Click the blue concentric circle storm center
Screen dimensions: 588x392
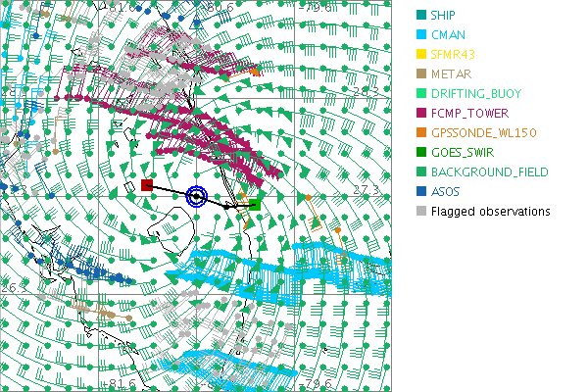coord(197,197)
